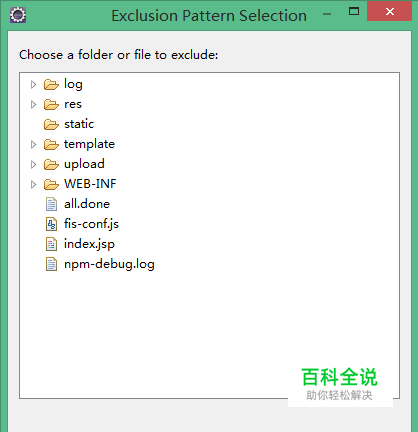The width and height of the screenshot is (418, 432).
Task: Expand the WEB-INF folder arrow
Action: click(33, 184)
